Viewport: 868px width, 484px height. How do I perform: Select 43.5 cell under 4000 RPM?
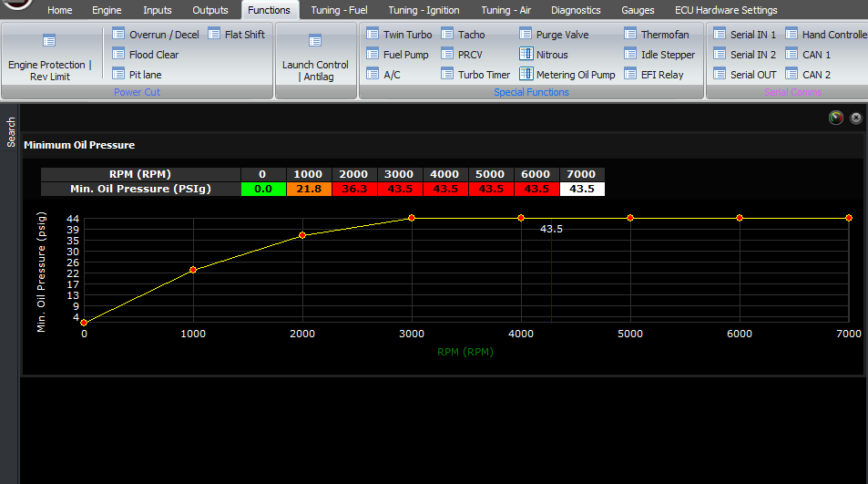[x=445, y=189]
